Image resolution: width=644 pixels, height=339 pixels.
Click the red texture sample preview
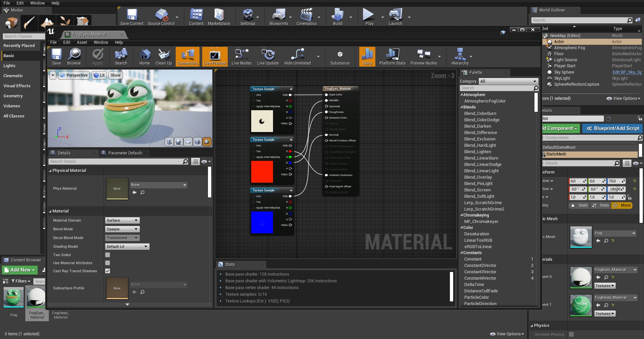262,172
